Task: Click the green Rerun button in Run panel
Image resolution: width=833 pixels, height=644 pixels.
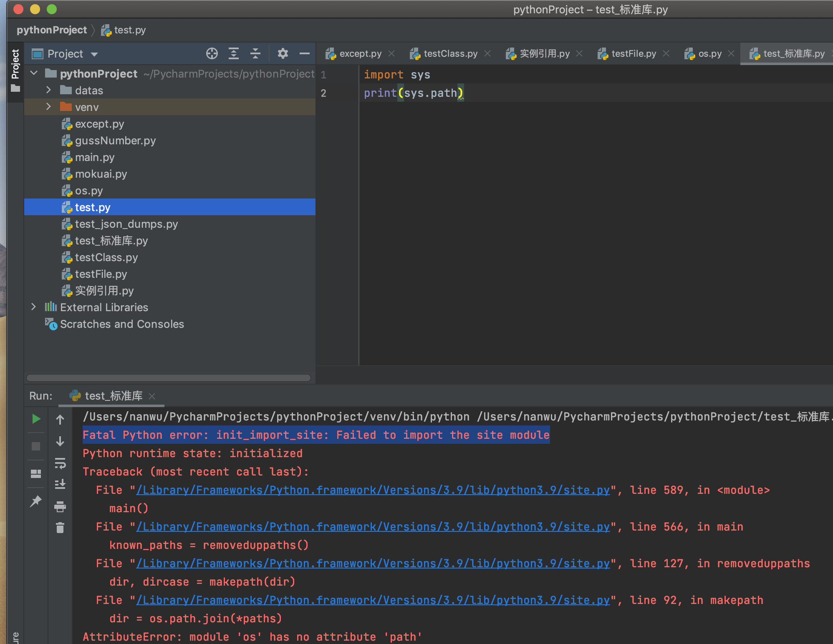Action: click(36, 419)
